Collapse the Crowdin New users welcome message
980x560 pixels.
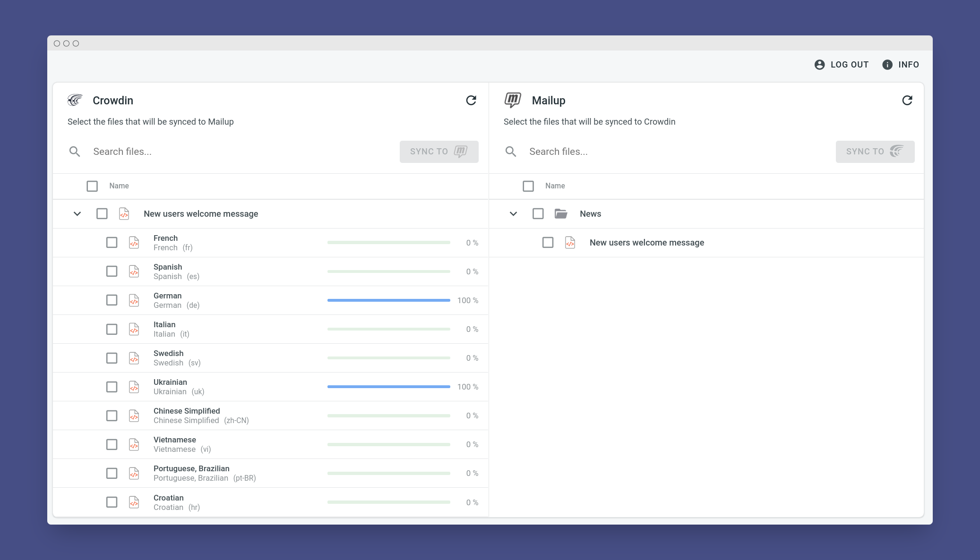[x=77, y=214]
